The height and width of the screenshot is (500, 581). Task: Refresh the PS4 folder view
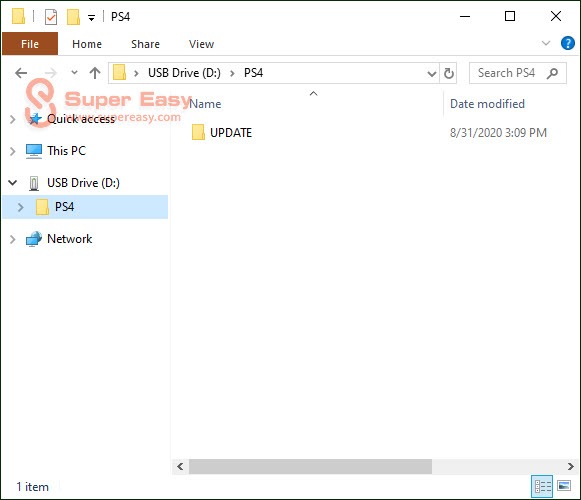pyautogui.click(x=449, y=73)
